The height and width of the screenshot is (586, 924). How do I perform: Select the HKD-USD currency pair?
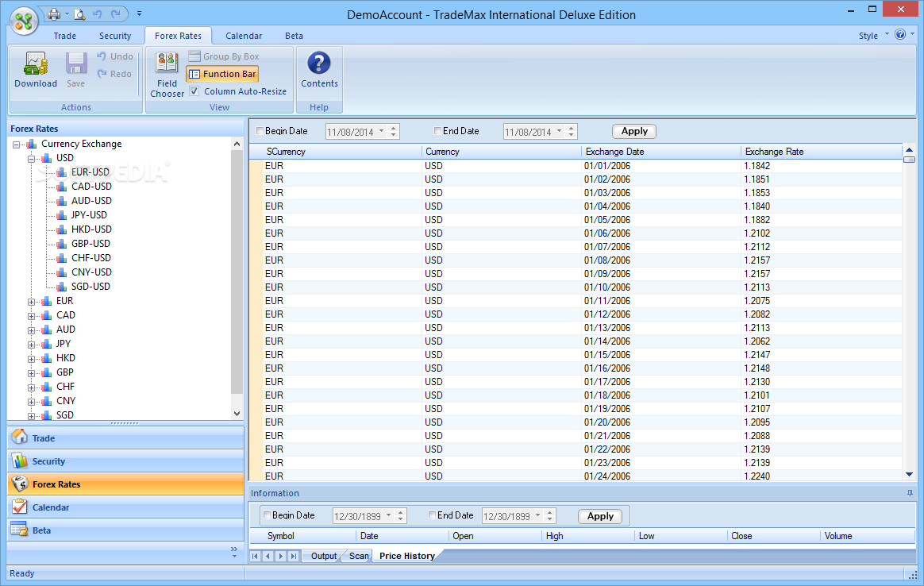(91, 229)
